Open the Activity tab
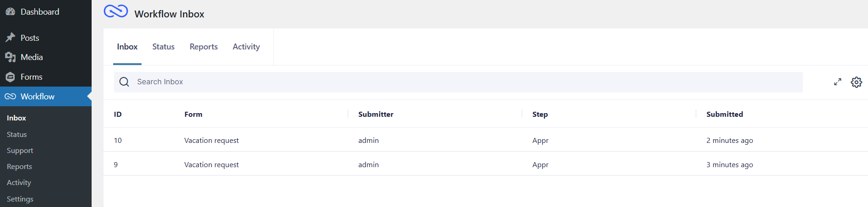Image resolution: width=868 pixels, height=207 pixels. (246, 47)
